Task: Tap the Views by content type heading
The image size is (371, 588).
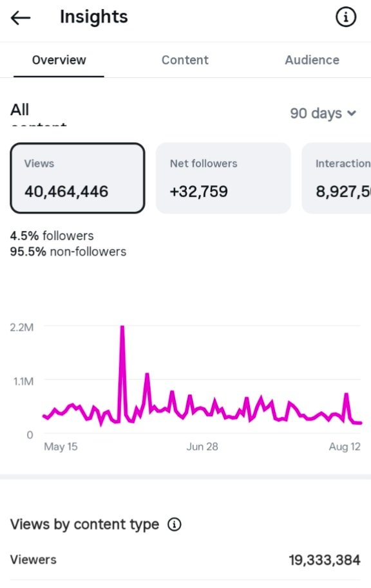Action: tap(84, 524)
